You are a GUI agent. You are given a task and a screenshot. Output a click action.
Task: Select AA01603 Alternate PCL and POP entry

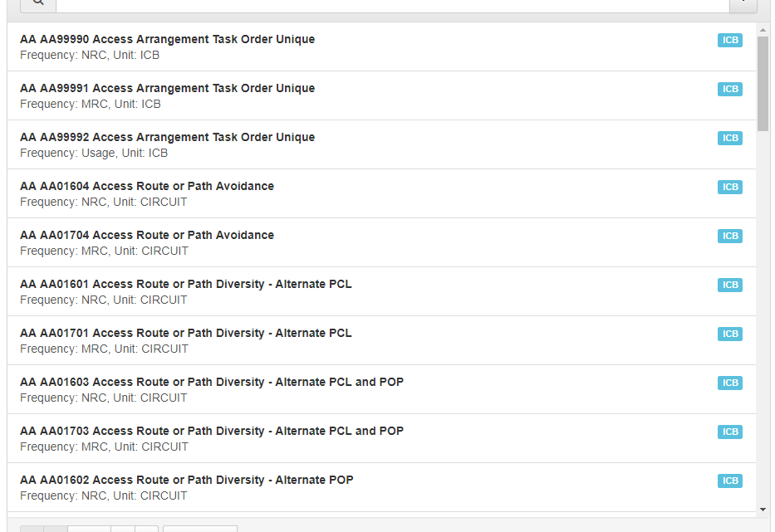212,382
